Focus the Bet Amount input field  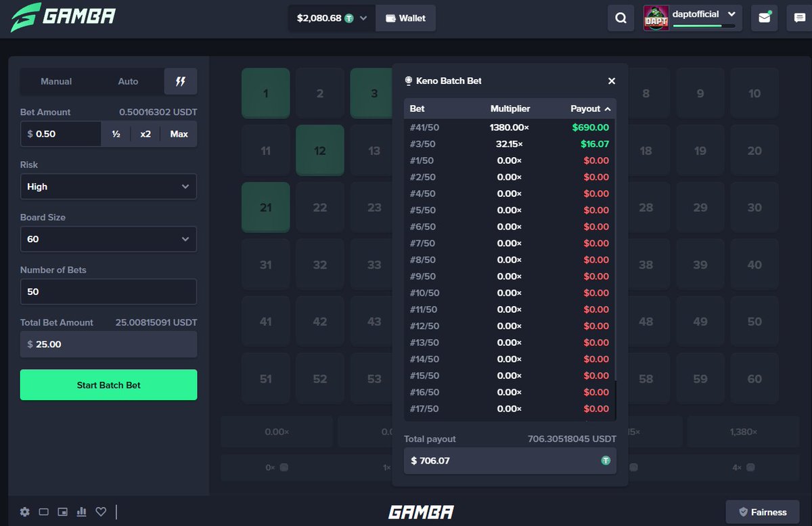[61, 134]
